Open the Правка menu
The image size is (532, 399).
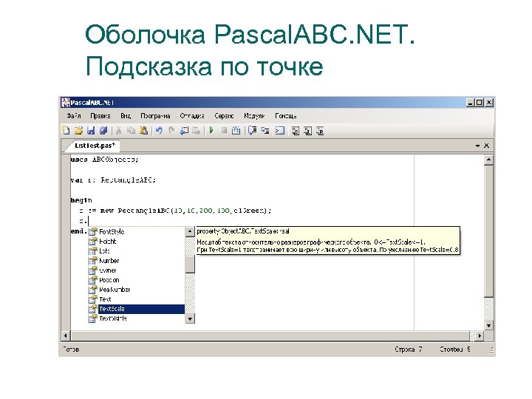pyautogui.click(x=100, y=116)
